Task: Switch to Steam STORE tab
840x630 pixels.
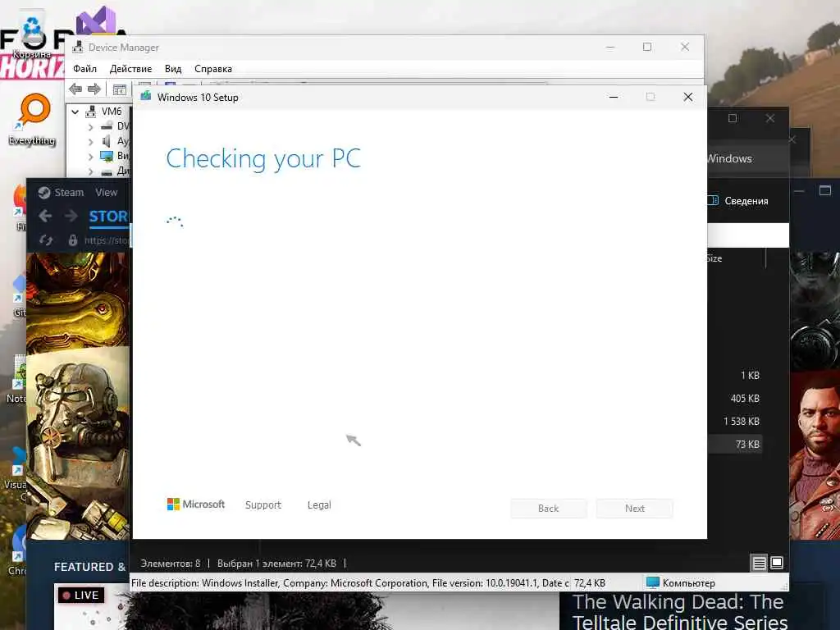Action: (x=109, y=217)
